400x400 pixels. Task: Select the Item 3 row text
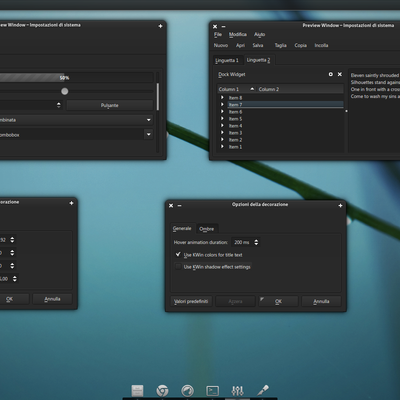[x=235, y=133]
